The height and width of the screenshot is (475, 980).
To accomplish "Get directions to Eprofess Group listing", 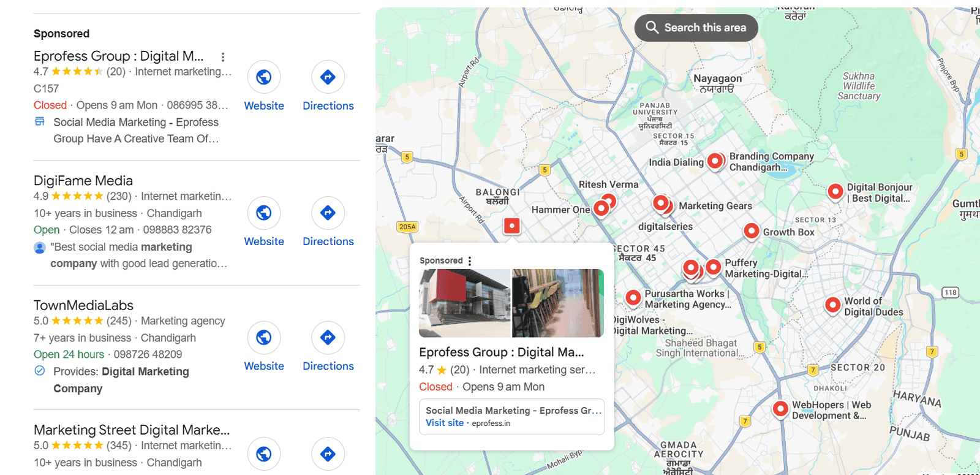I will 328,77.
